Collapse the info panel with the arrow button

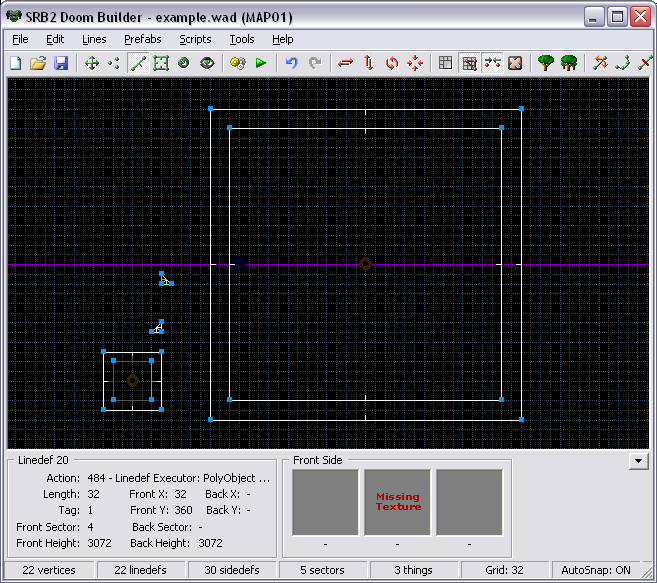[637, 461]
